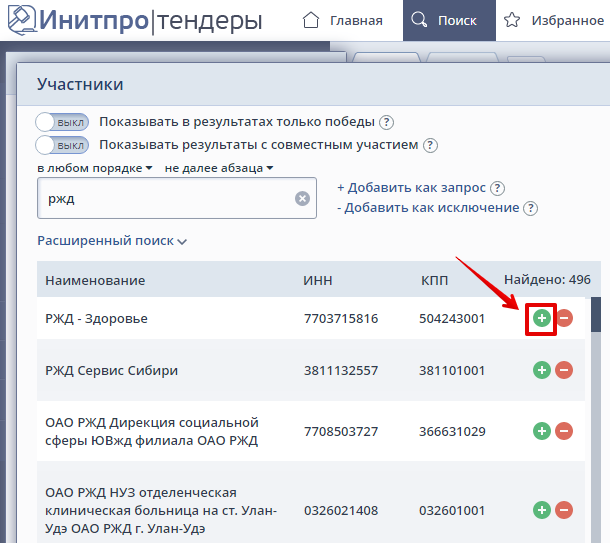
Task: Clear the search field with the X icon
Action: (x=302, y=198)
